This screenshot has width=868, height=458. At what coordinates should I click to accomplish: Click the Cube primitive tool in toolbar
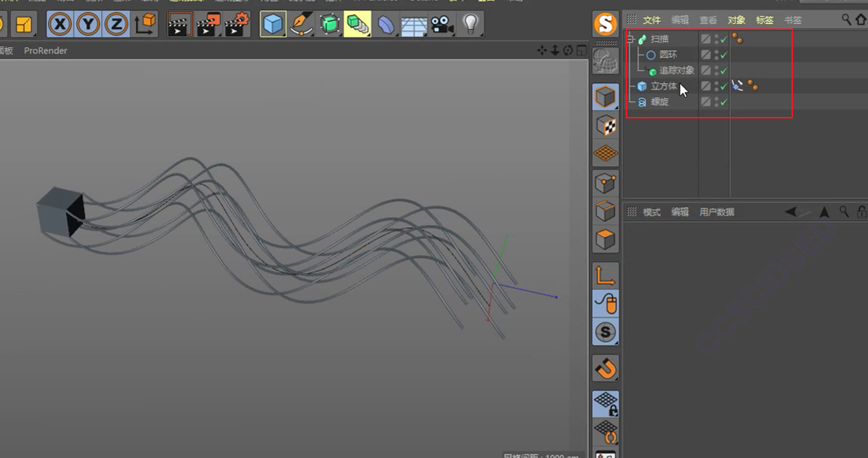tap(273, 25)
